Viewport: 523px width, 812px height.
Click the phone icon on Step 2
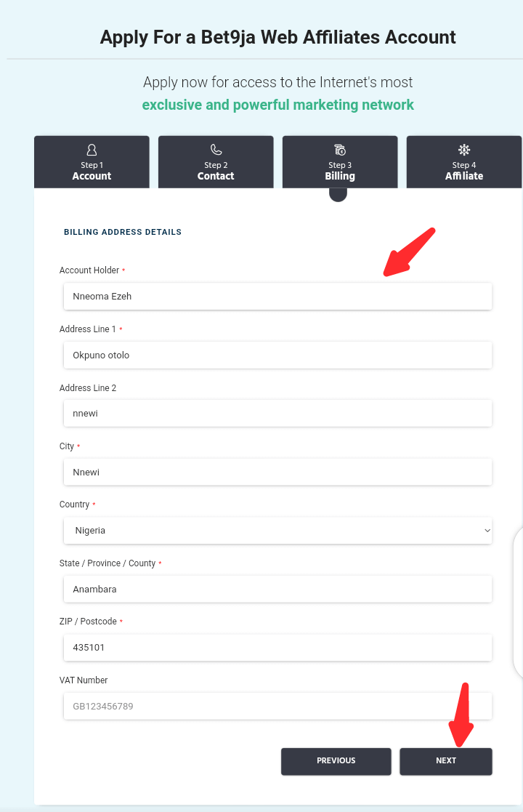pyautogui.click(x=216, y=150)
